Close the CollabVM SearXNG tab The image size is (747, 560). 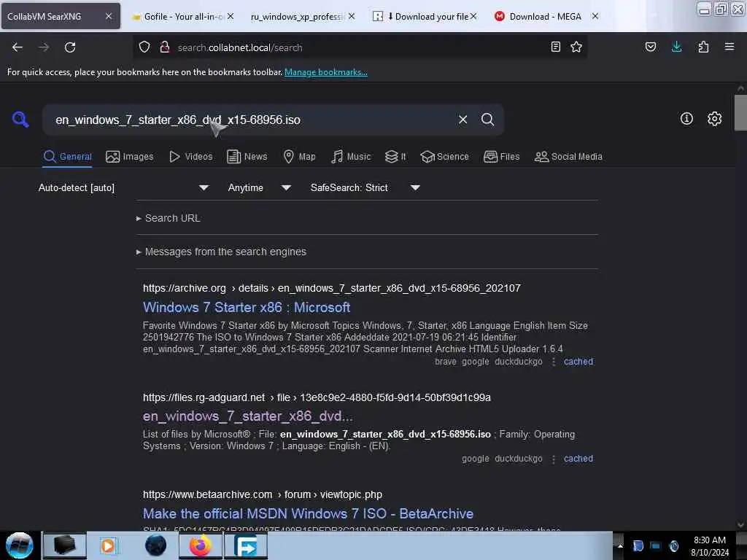pyautogui.click(x=109, y=16)
